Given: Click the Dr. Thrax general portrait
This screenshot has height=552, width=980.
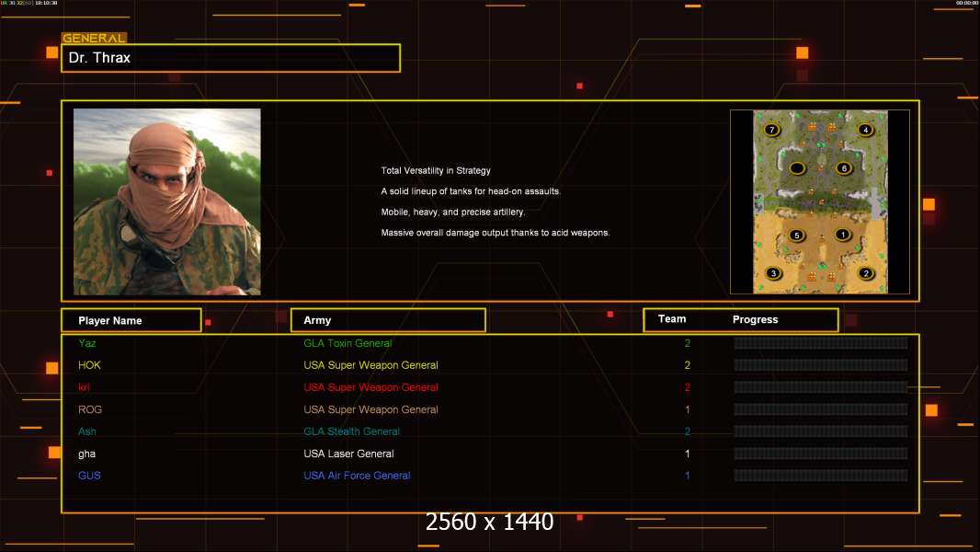Looking at the screenshot, I should tap(167, 201).
